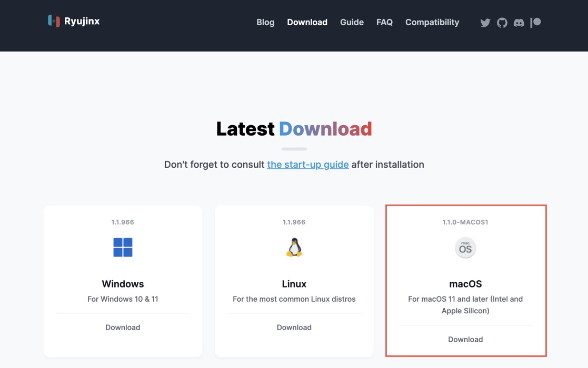The width and height of the screenshot is (588, 368).
Task: Click the 1.1.0-MACOS1 version label
Action: pyautogui.click(x=465, y=222)
